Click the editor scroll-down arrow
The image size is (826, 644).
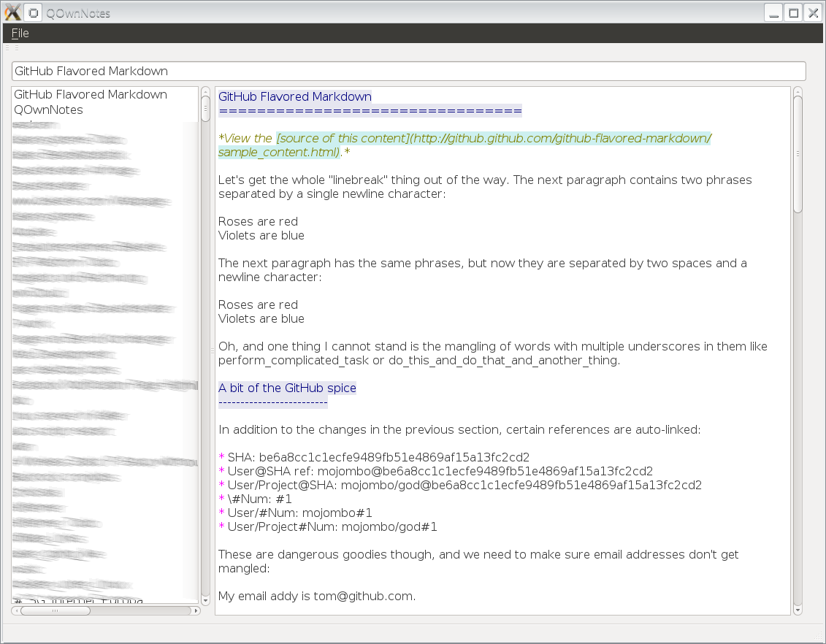click(798, 610)
